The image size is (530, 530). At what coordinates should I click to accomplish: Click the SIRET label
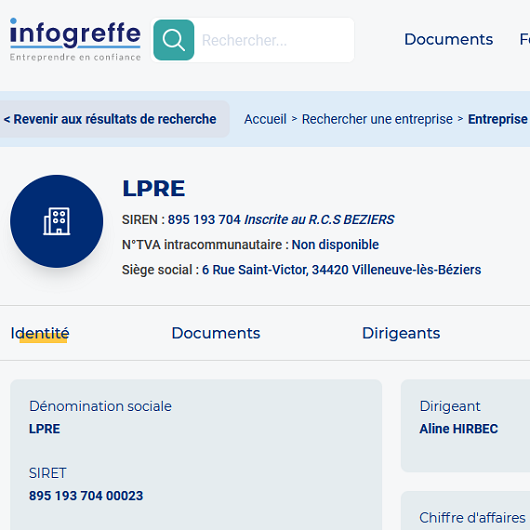pyautogui.click(x=48, y=473)
